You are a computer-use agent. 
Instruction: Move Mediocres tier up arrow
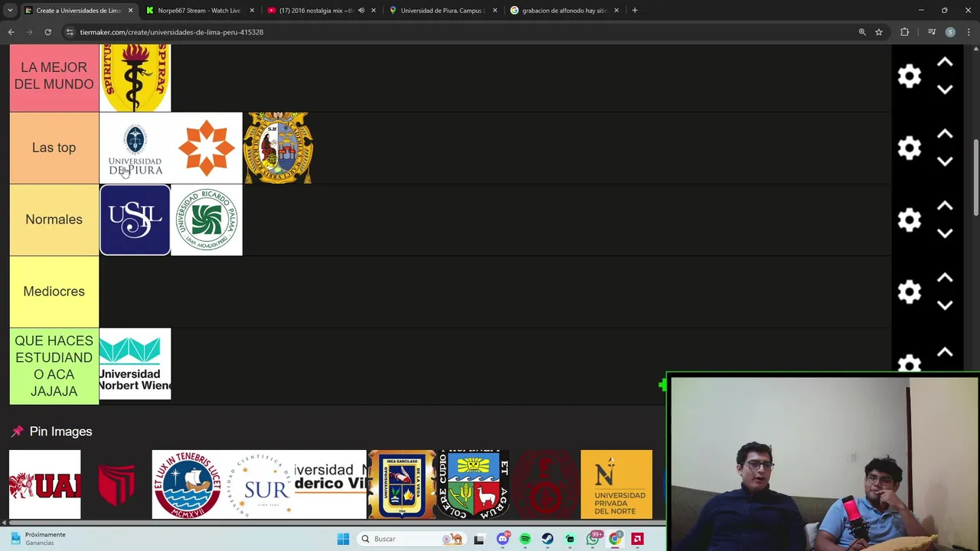pyautogui.click(x=945, y=278)
